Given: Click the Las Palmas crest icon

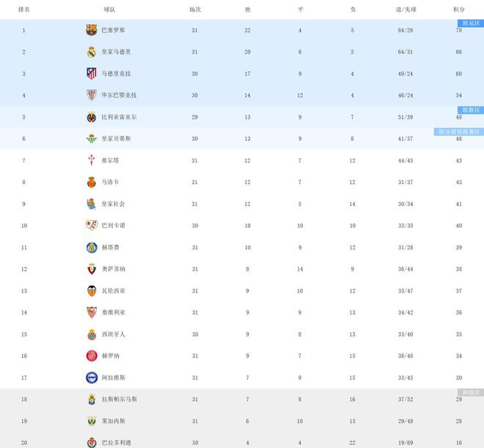Looking at the screenshot, I should point(91,400).
